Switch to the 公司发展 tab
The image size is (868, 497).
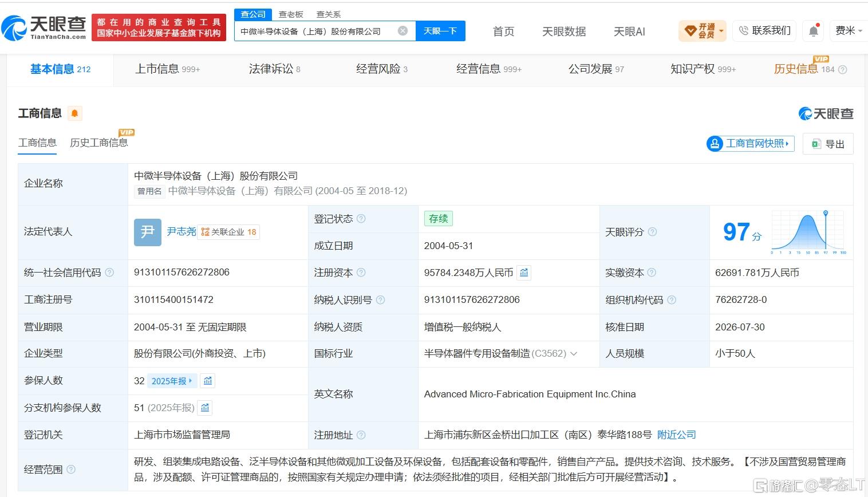[x=595, y=69]
